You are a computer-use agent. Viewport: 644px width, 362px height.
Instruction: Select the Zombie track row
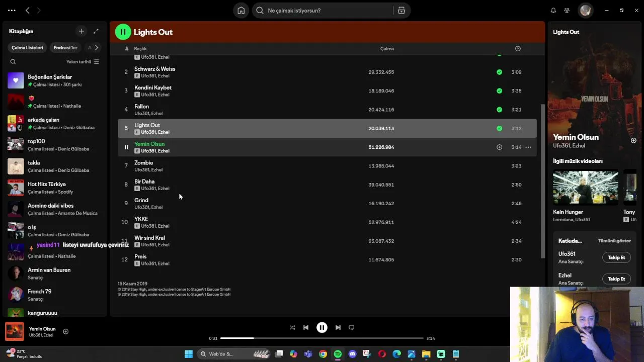coord(327,166)
